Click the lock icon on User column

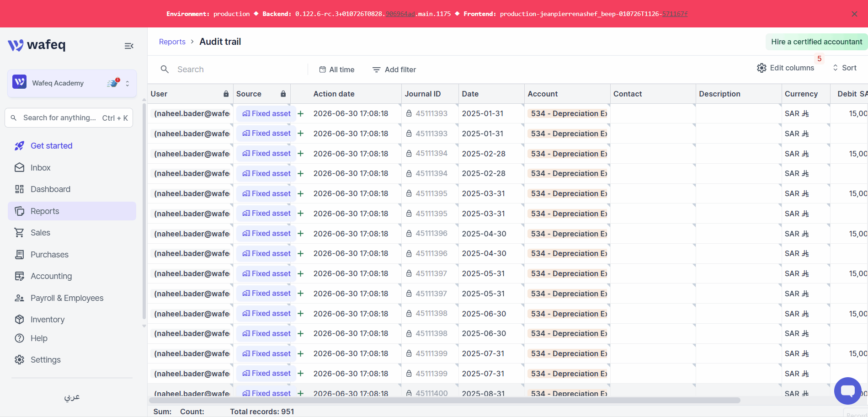coord(226,94)
